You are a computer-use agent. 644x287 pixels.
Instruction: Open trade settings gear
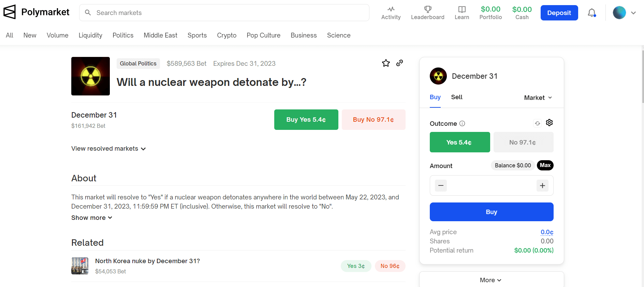click(x=549, y=123)
